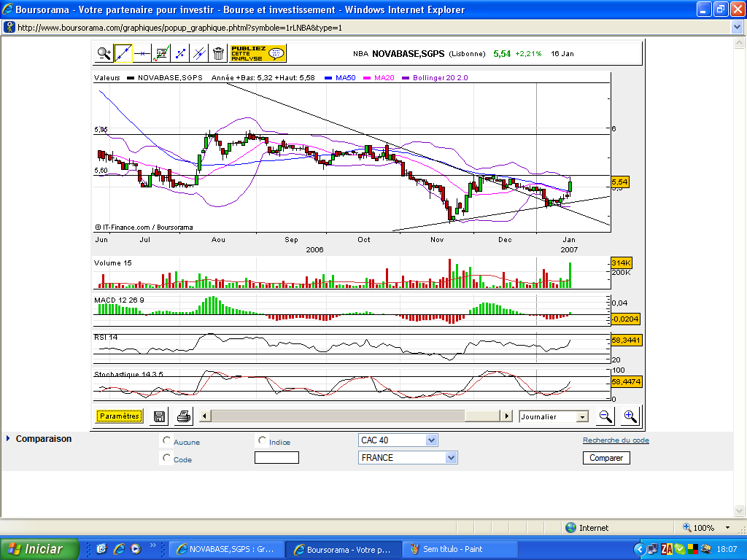Click the page favicon in address bar

9,27
